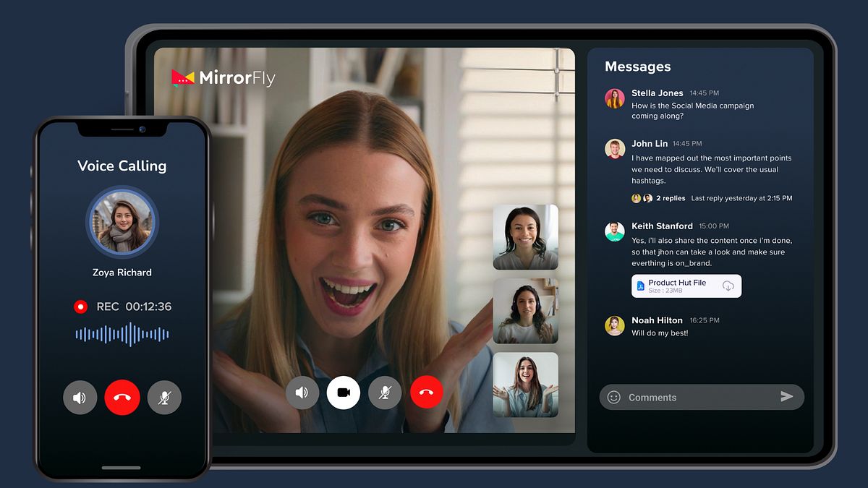Viewport: 868px width, 488px height.
Task: Open Keith Stanford's avatar
Action: 615,231
